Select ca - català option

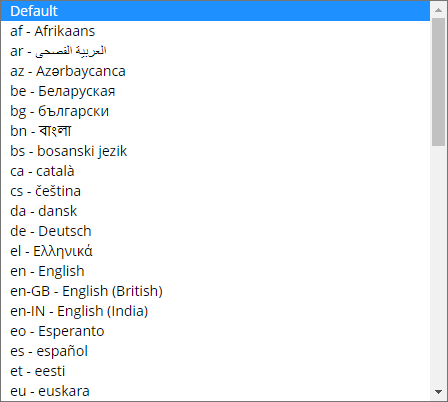click(x=215, y=171)
